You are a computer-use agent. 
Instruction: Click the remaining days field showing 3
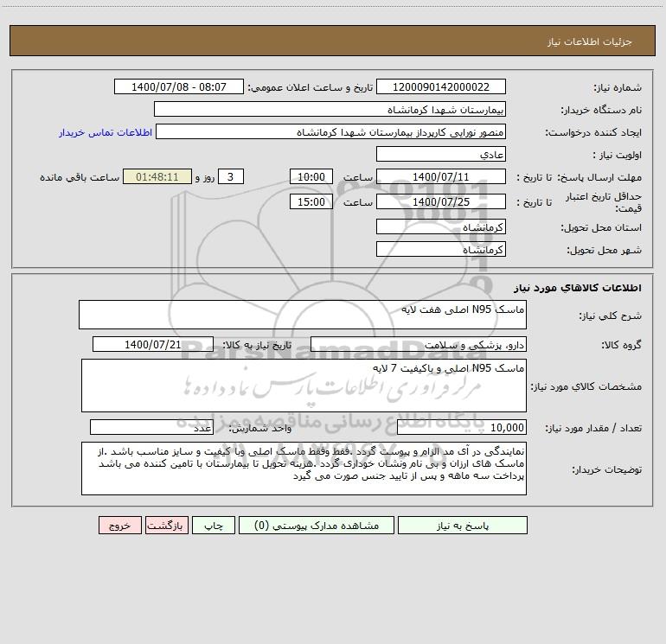pyautogui.click(x=231, y=176)
